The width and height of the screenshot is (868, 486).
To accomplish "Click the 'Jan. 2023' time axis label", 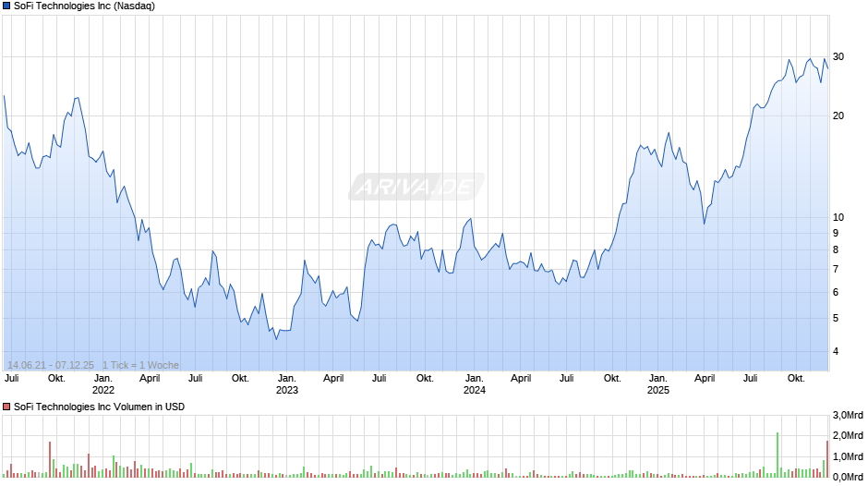I will tap(287, 384).
